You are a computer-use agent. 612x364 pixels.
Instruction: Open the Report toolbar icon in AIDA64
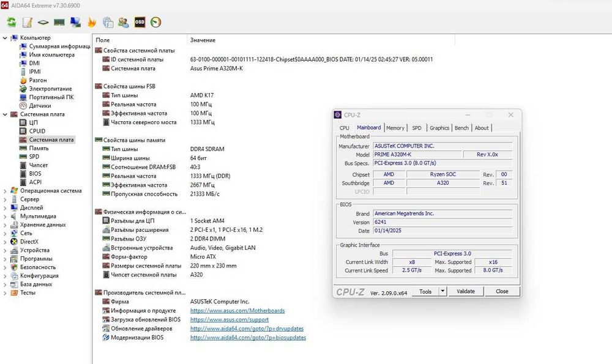[x=27, y=22]
